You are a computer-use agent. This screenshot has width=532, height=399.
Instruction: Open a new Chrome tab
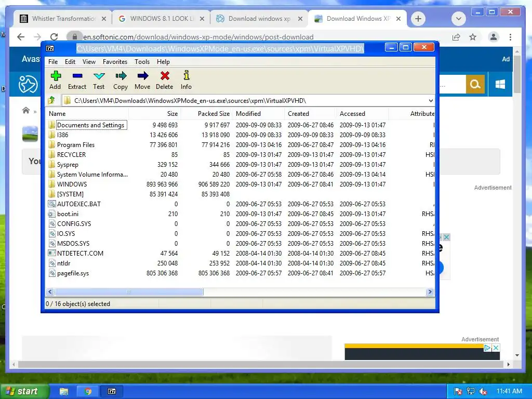click(x=418, y=19)
